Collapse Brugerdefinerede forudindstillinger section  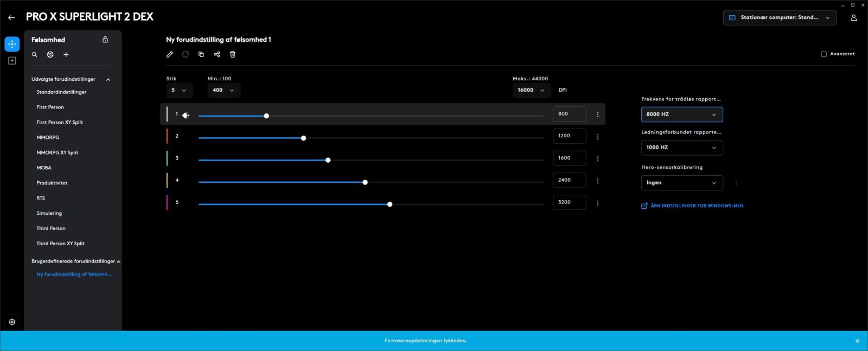(118, 261)
